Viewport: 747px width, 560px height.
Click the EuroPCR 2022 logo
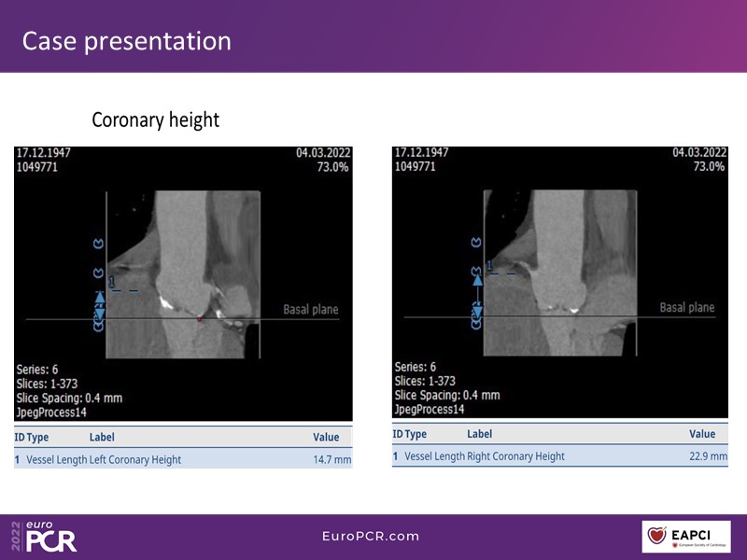(x=45, y=536)
